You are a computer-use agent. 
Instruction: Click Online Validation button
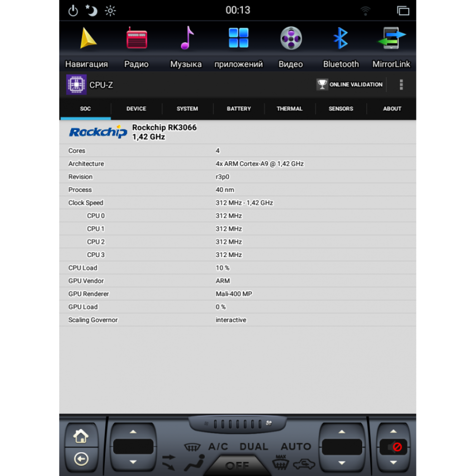click(349, 84)
